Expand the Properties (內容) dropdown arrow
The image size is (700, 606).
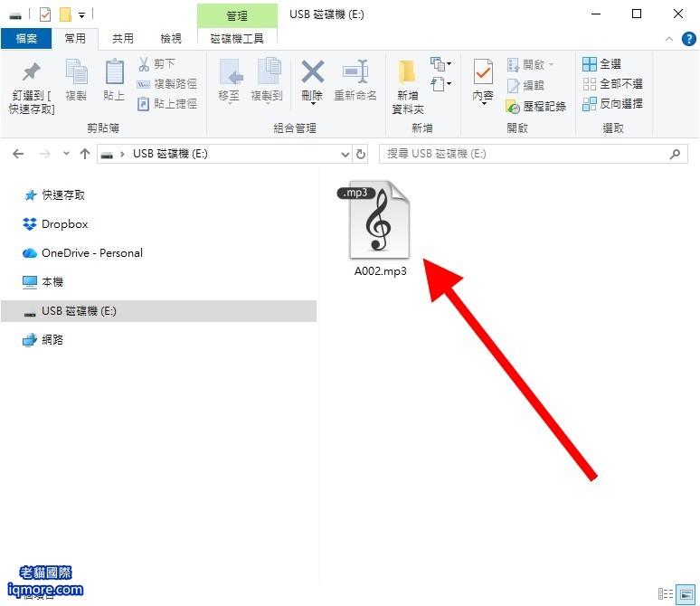click(x=484, y=104)
